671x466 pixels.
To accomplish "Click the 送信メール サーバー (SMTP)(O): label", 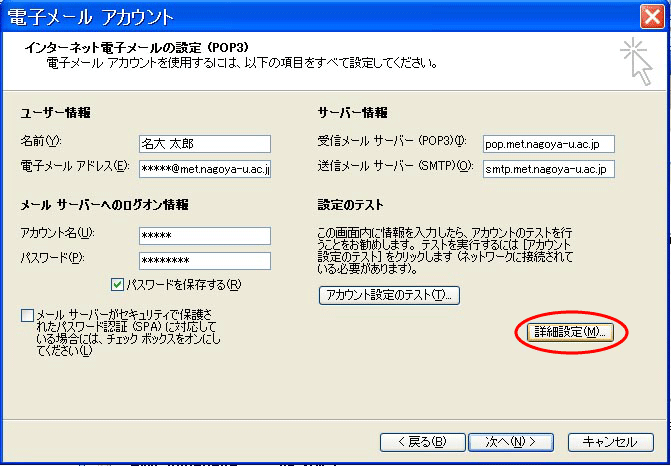I will pos(395,166).
